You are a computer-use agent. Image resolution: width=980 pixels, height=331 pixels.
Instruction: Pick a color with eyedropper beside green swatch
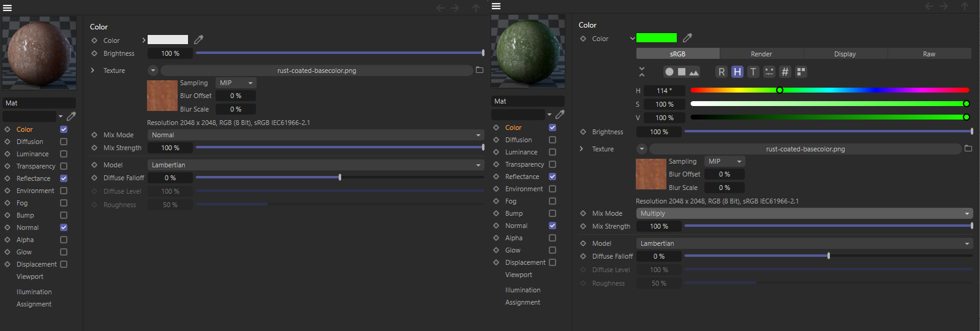687,38
